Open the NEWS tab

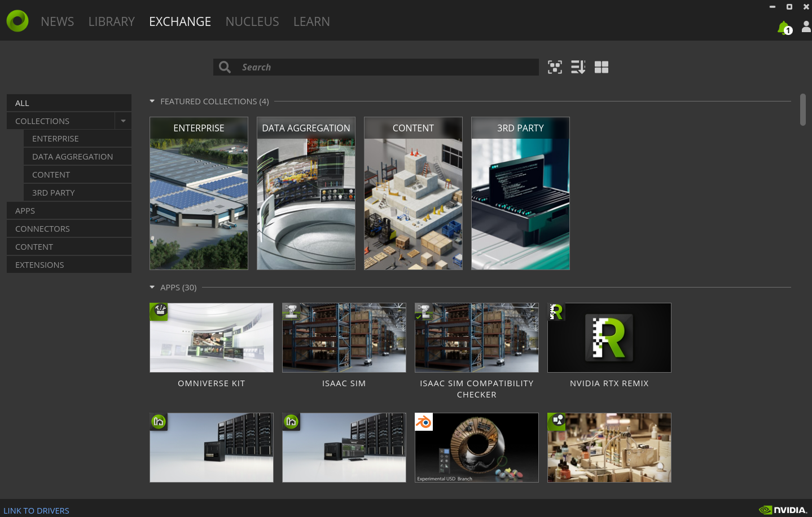point(58,21)
